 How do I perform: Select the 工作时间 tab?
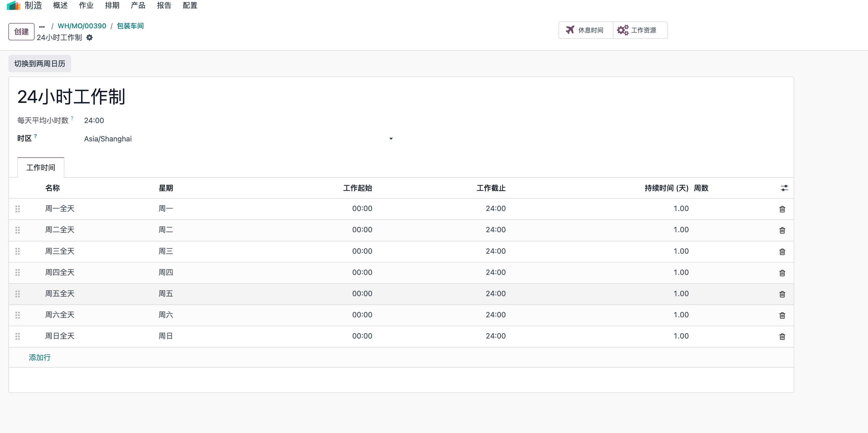point(41,167)
